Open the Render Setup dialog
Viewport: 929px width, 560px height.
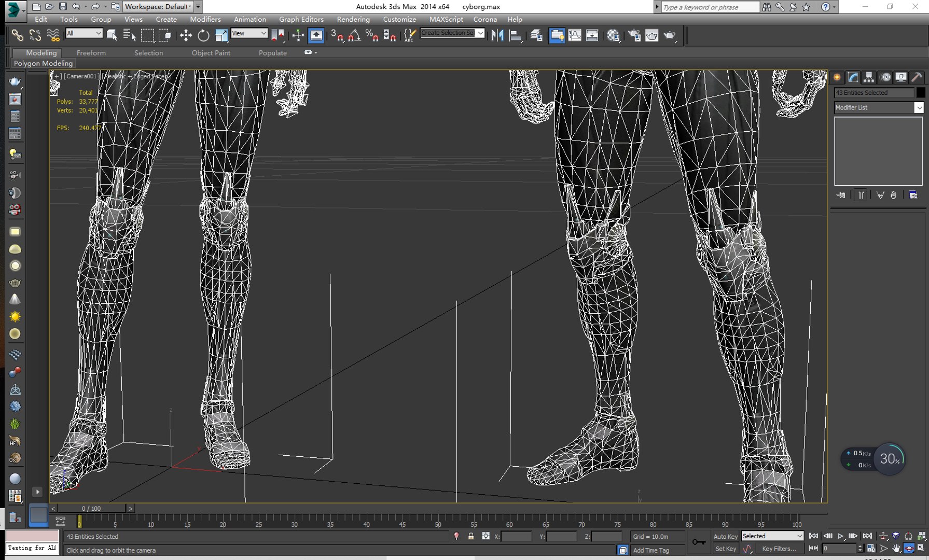[634, 35]
